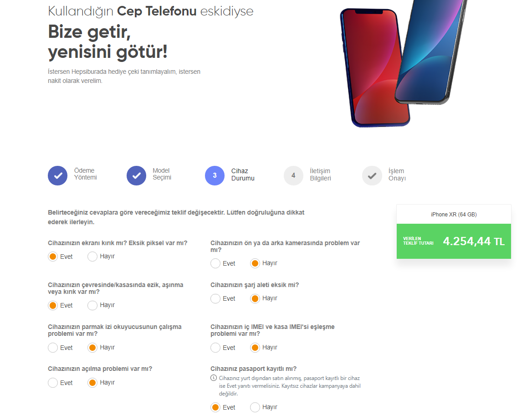Image resolution: width=532 pixels, height=416 pixels.
Task: Click the Ödeme Yöntemi step checkmark icon
Action: 58,175
